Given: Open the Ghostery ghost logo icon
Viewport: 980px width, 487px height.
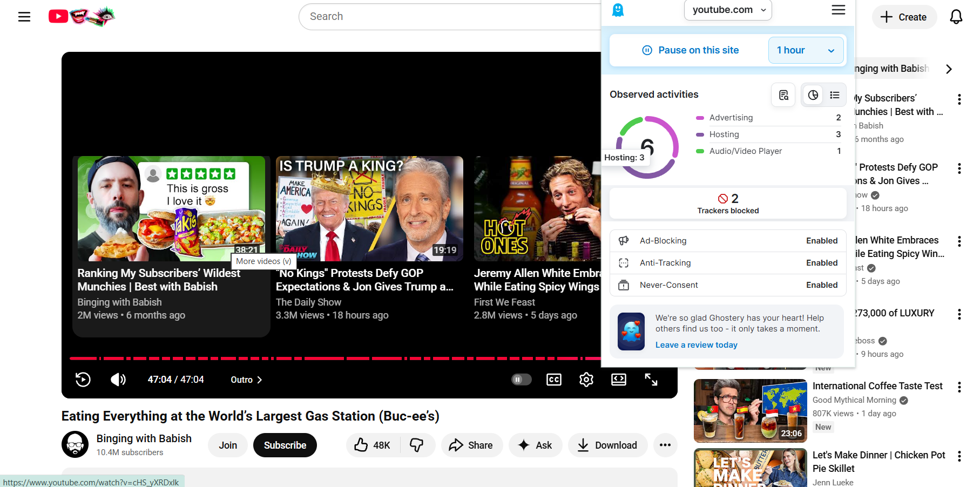Looking at the screenshot, I should tap(618, 10).
